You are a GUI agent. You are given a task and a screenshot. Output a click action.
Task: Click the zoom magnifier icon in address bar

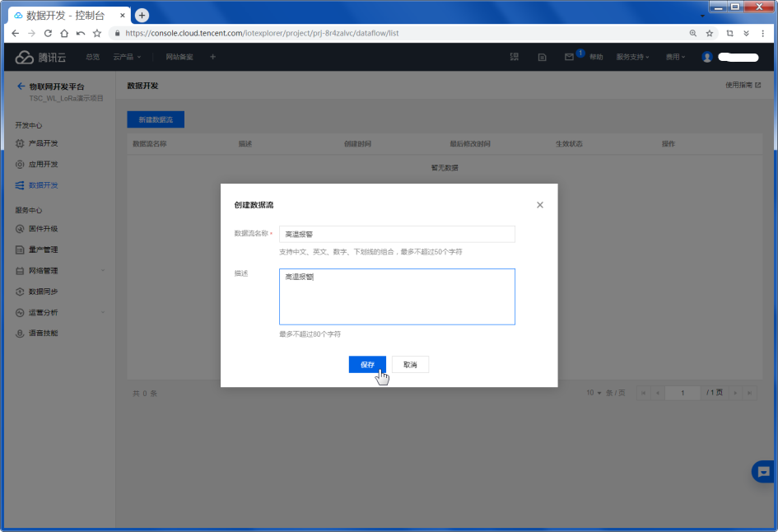coord(693,33)
